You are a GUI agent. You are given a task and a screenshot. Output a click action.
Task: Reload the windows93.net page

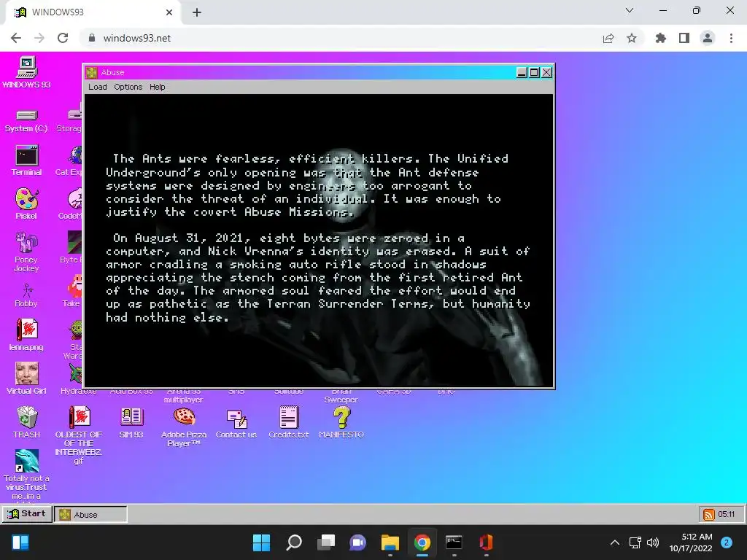pyautogui.click(x=63, y=38)
